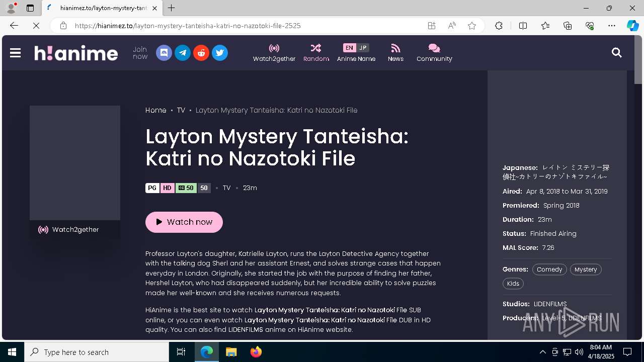Open the LIDENFILMS studio link
The width and height of the screenshot is (644, 362).
(x=550, y=304)
